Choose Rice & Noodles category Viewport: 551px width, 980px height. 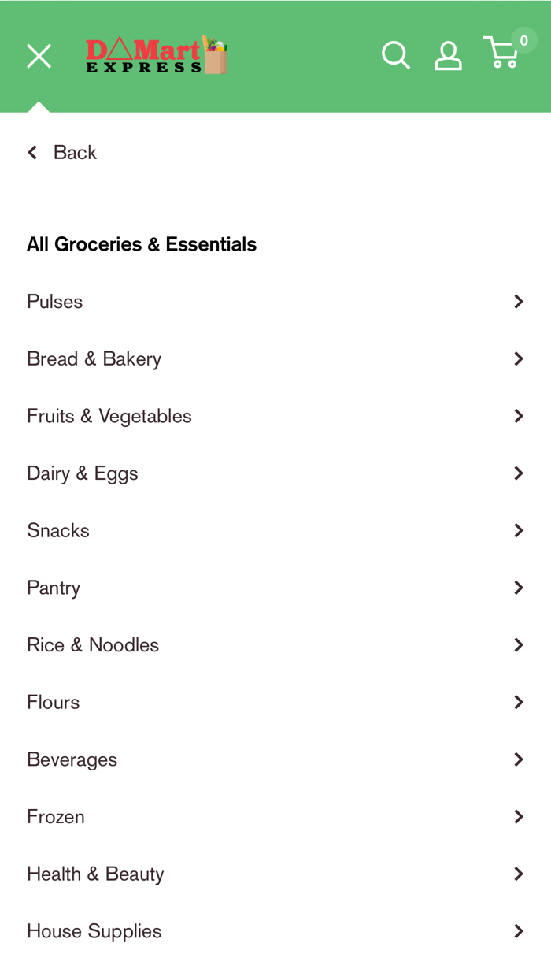coord(93,645)
